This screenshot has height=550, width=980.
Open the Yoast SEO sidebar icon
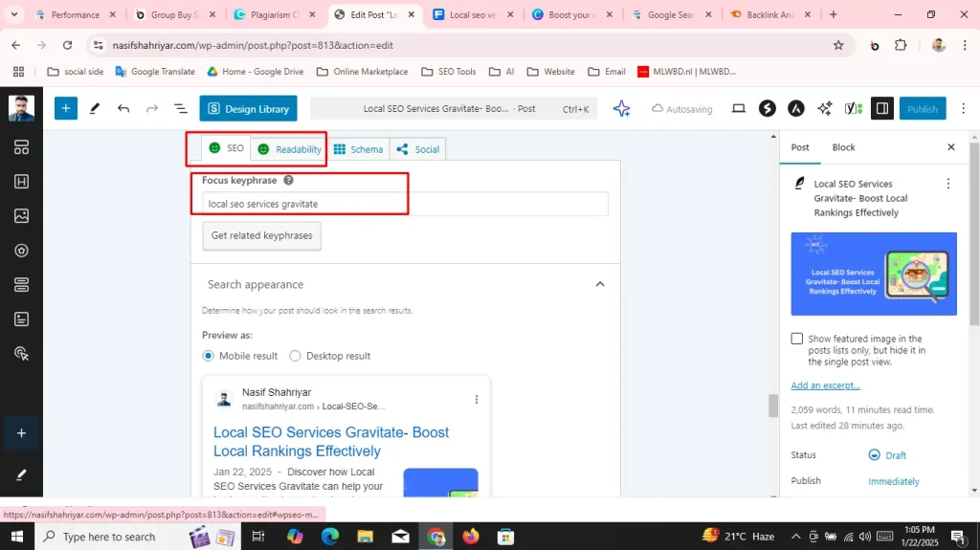(853, 109)
